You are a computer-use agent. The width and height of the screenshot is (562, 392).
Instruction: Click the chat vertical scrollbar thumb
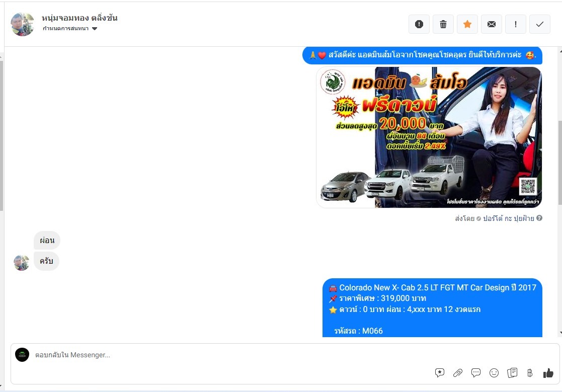(x=560, y=163)
